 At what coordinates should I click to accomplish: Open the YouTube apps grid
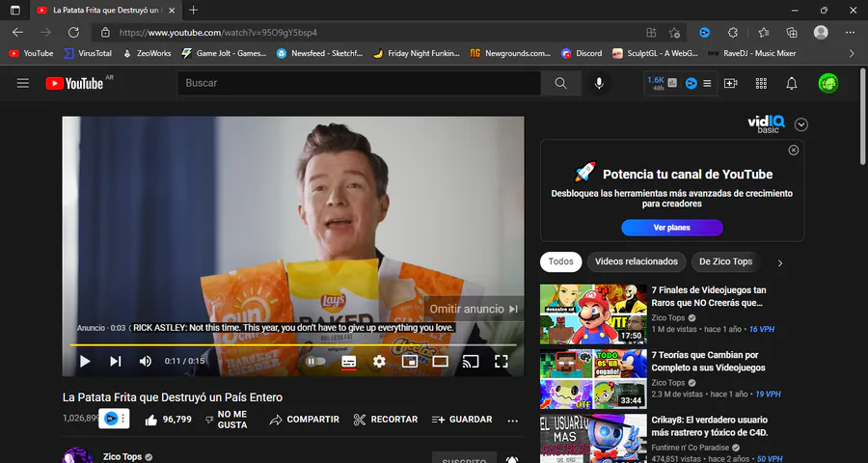click(761, 83)
